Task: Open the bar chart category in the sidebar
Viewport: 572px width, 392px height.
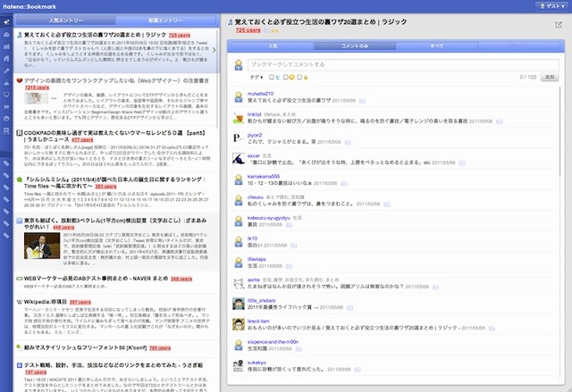Action: 6,46
